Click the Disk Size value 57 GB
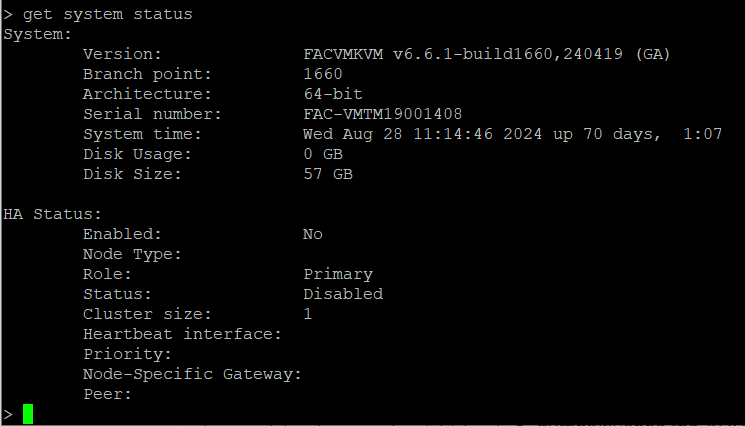This screenshot has height=426, width=745. click(327, 174)
